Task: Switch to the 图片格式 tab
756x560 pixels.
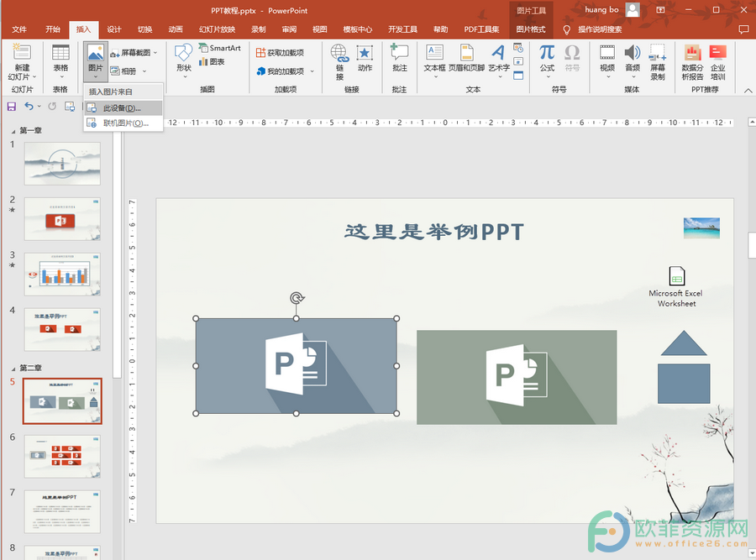Action: coord(531,29)
